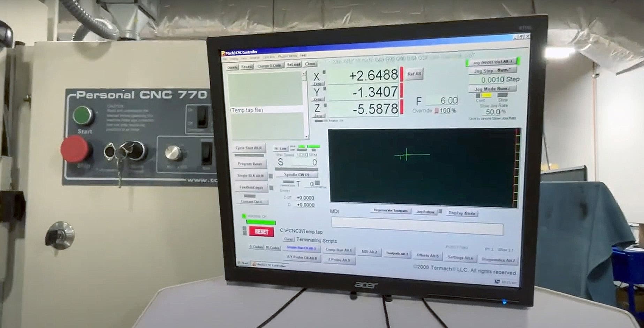Open the X/Y Probe screen
644x328 pixels.
[302, 258]
